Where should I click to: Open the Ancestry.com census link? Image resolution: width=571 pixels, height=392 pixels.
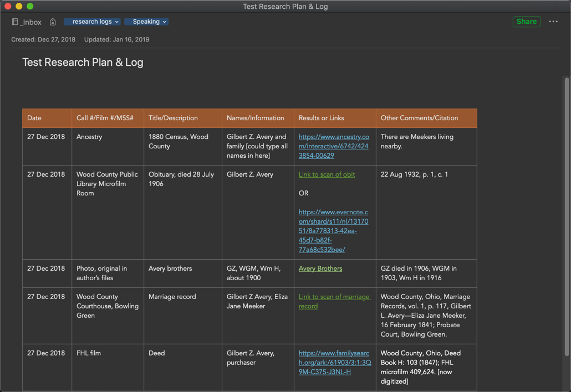point(333,146)
